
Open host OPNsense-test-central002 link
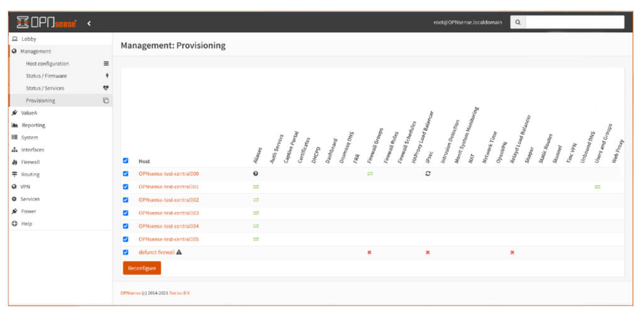coord(169,200)
